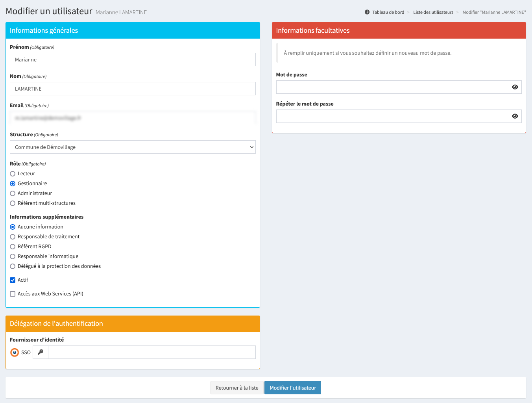Open Liste des utilisateurs breadcrumb link
Image resolution: width=532 pixels, height=403 pixels.
click(433, 12)
